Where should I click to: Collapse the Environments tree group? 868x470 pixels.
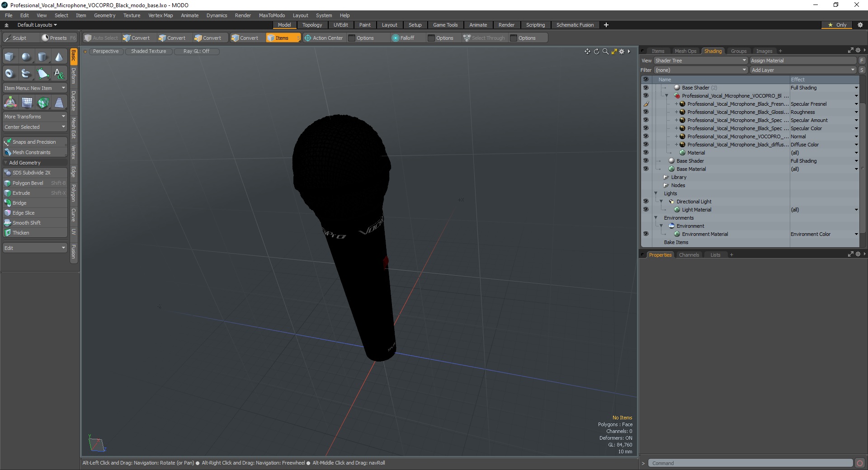tap(656, 218)
